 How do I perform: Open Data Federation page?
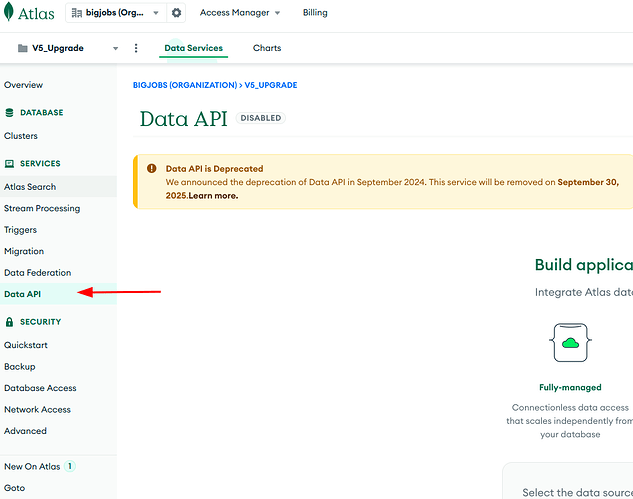[x=37, y=273]
